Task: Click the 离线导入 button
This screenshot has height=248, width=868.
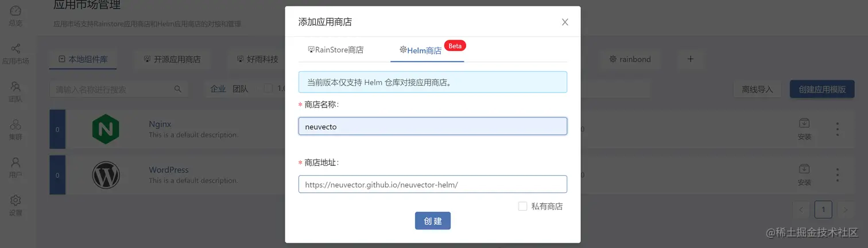Action: click(x=757, y=90)
